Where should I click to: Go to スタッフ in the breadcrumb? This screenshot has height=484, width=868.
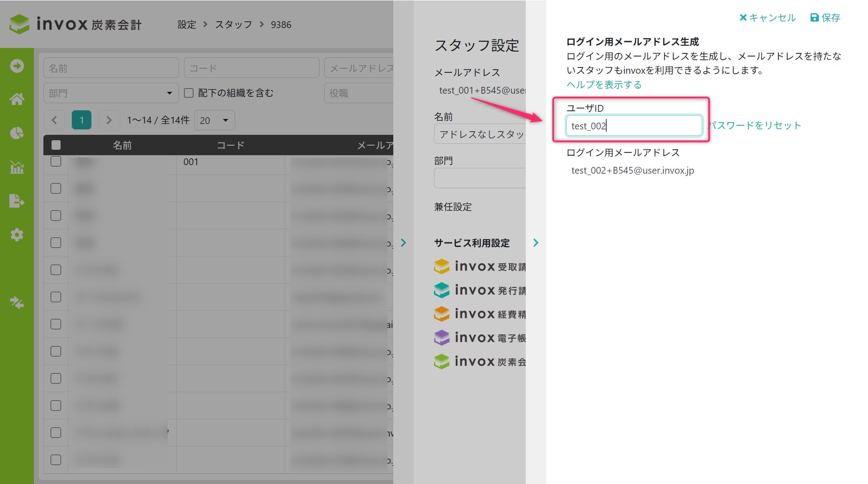tap(233, 24)
